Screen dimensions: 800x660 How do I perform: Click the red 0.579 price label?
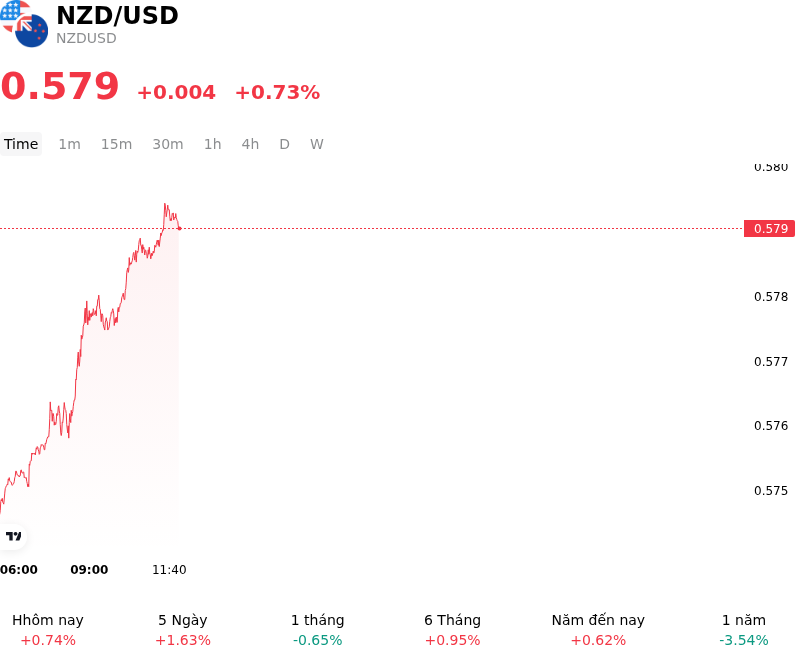[769, 229]
